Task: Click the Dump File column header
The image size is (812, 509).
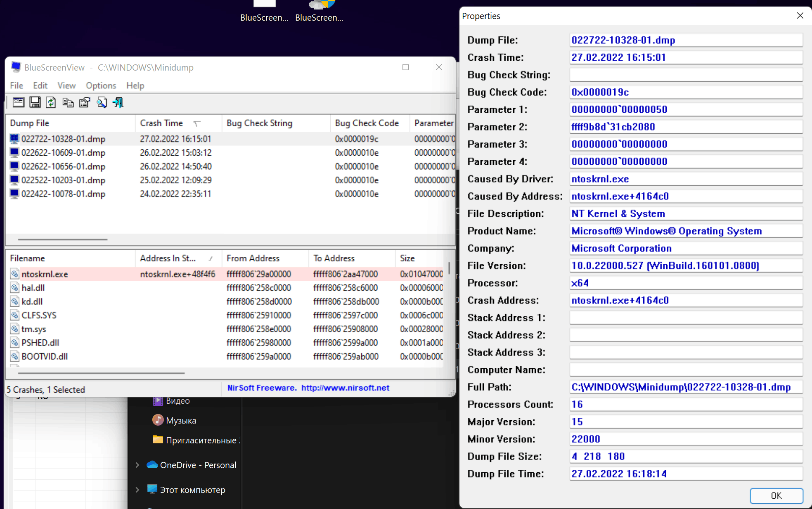Action: pos(71,123)
